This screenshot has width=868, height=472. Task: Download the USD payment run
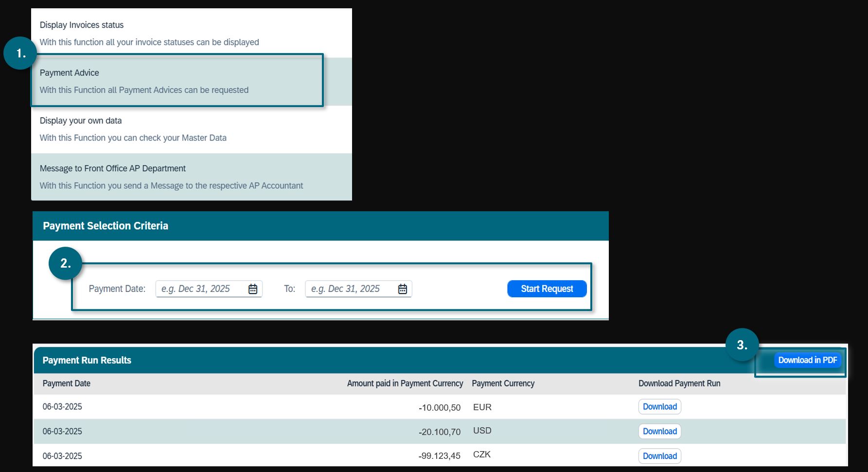tap(659, 432)
